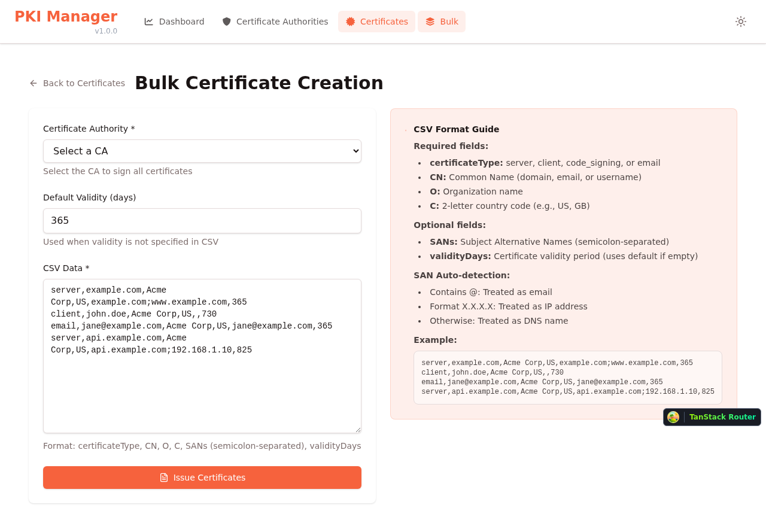
Task: Click the Certificates badge icon
Action: [x=351, y=22]
